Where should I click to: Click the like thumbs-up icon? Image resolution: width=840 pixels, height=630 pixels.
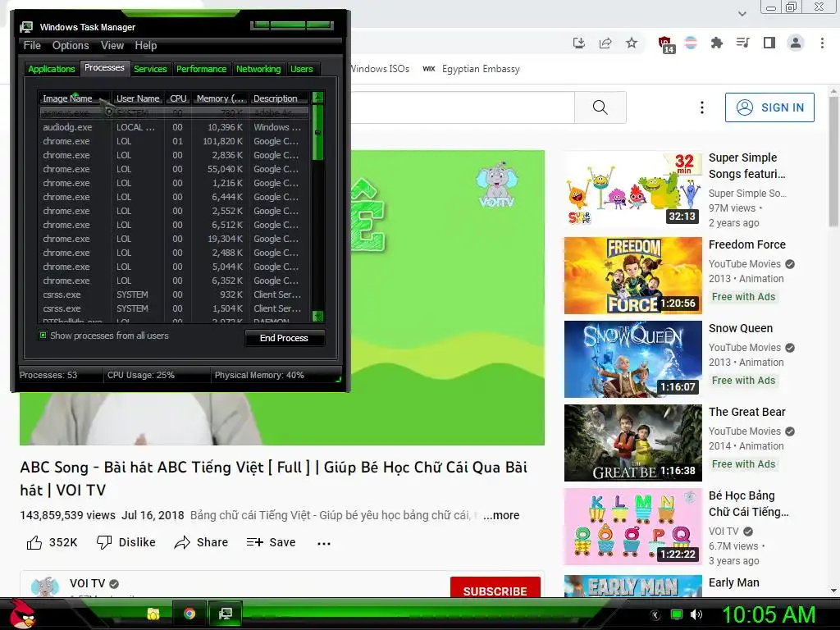pyautogui.click(x=34, y=543)
